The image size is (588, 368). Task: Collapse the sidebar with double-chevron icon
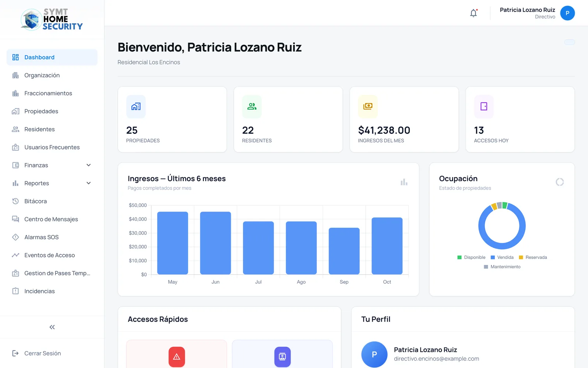point(52,327)
